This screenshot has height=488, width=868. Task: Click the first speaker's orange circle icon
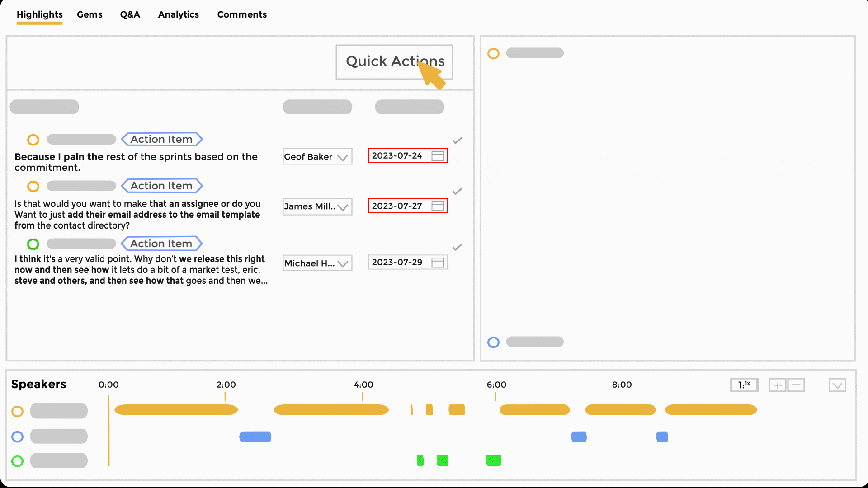(x=18, y=411)
